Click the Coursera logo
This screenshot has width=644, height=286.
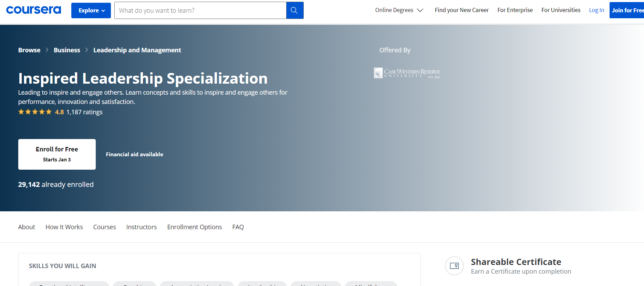pyautogui.click(x=34, y=10)
